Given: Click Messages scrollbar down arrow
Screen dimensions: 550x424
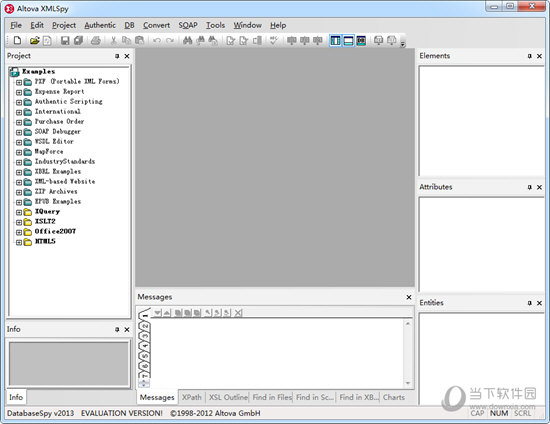Looking at the screenshot, I should pos(408,383).
